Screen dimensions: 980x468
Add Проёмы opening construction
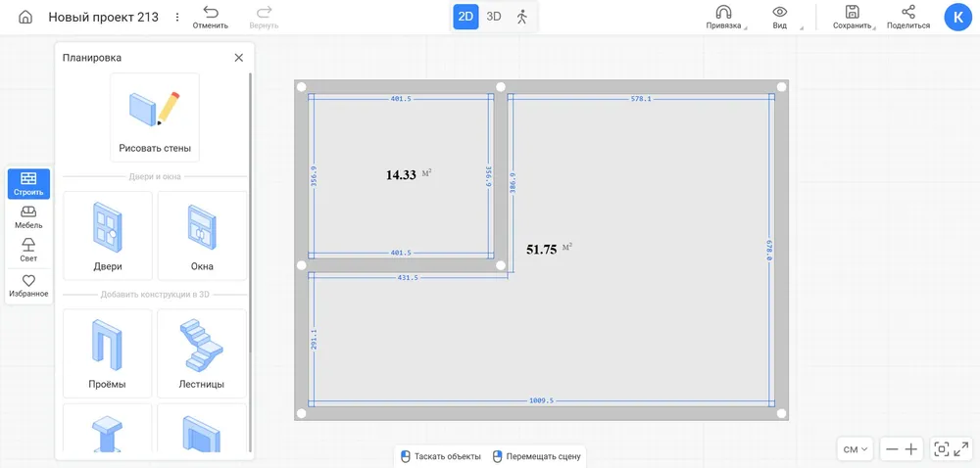pyautogui.click(x=108, y=353)
